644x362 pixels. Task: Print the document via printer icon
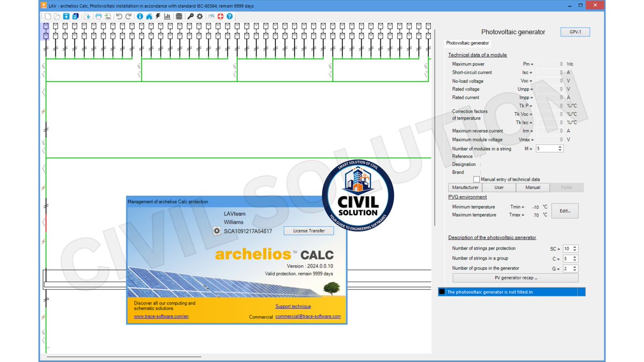[x=99, y=17]
